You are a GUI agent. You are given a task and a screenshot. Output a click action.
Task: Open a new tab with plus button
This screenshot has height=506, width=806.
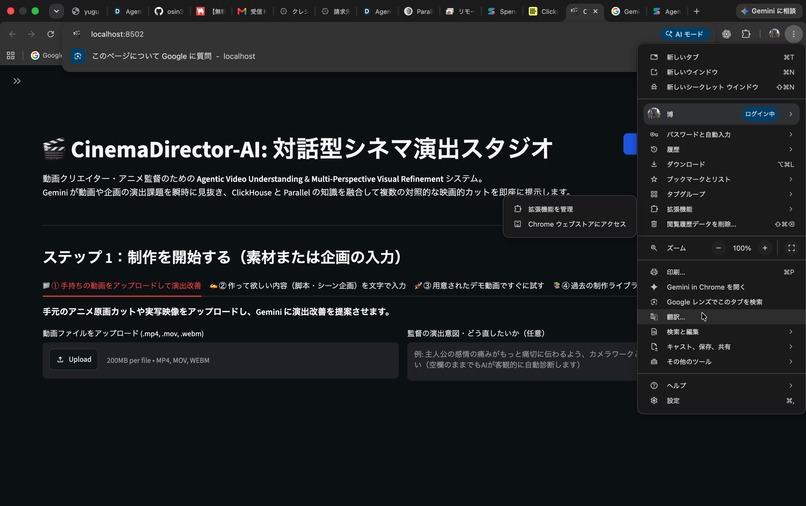tap(697, 11)
